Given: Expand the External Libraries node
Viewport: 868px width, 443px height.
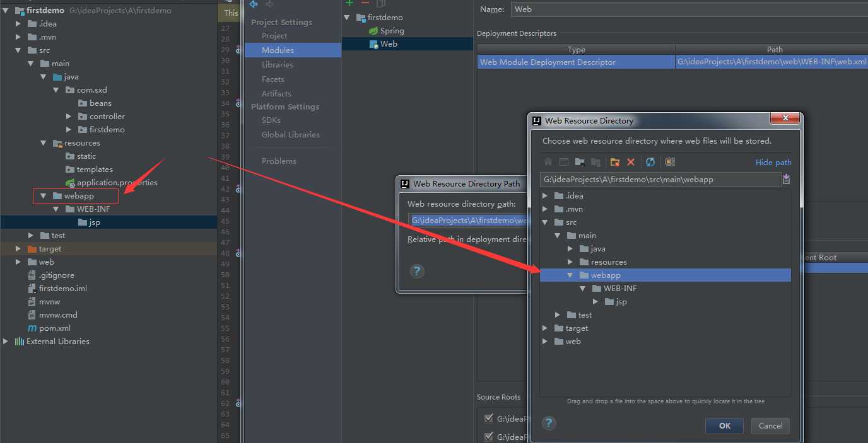Looking at the screenshot, I should coord(6,342).
